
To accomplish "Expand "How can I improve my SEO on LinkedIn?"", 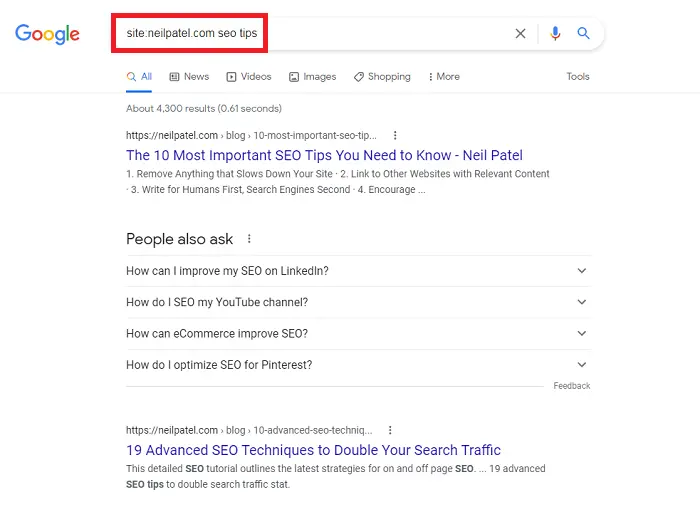I will click(582, 271).
